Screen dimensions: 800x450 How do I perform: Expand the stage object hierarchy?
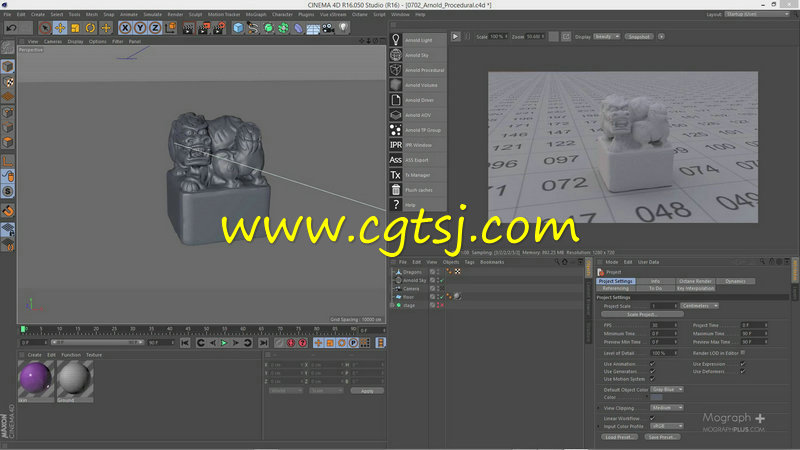click(x=393, y=305)
